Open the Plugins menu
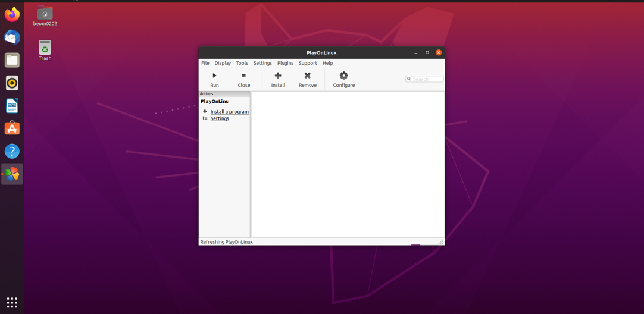 tap(285, 63)
